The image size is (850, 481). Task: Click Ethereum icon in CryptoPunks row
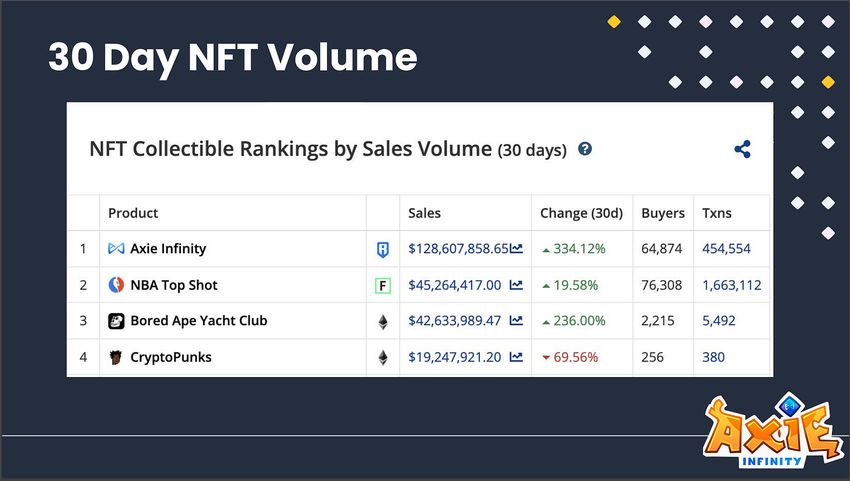coord(382,357)
